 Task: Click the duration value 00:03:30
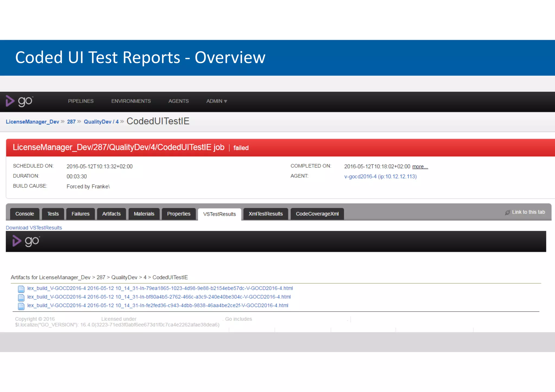click(x=77, y=177)
